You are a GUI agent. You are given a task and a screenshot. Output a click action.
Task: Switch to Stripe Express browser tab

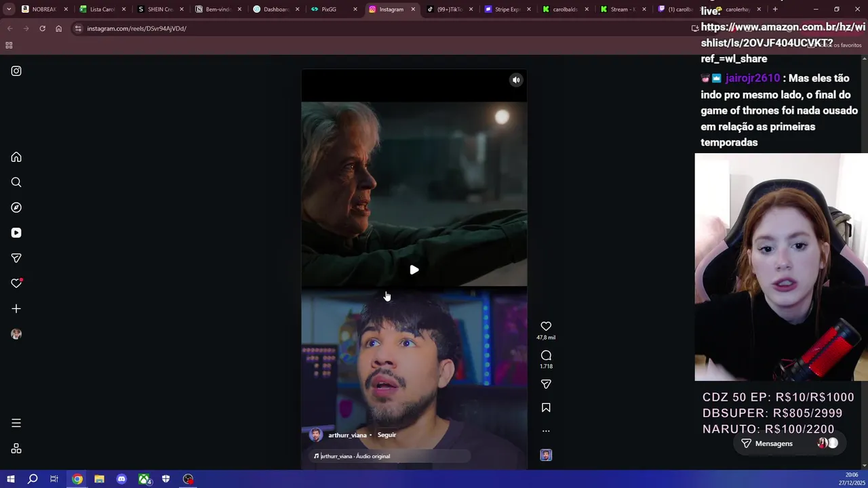(507, 9)
